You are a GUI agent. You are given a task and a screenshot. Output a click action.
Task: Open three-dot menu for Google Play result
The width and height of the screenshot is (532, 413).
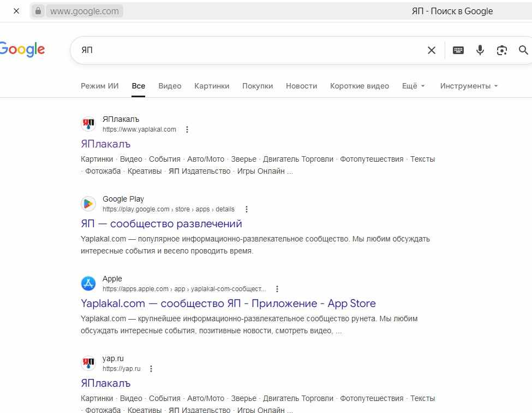coord(247,209)
